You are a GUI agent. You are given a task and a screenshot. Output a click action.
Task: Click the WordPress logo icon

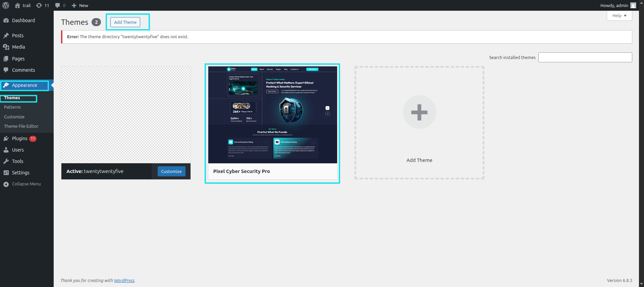pyautogui.click(x=6, y=5)
